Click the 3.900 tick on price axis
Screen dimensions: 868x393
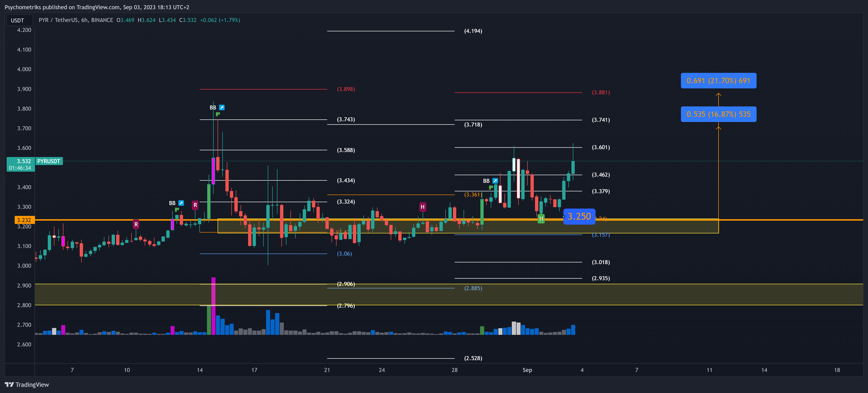24,89
